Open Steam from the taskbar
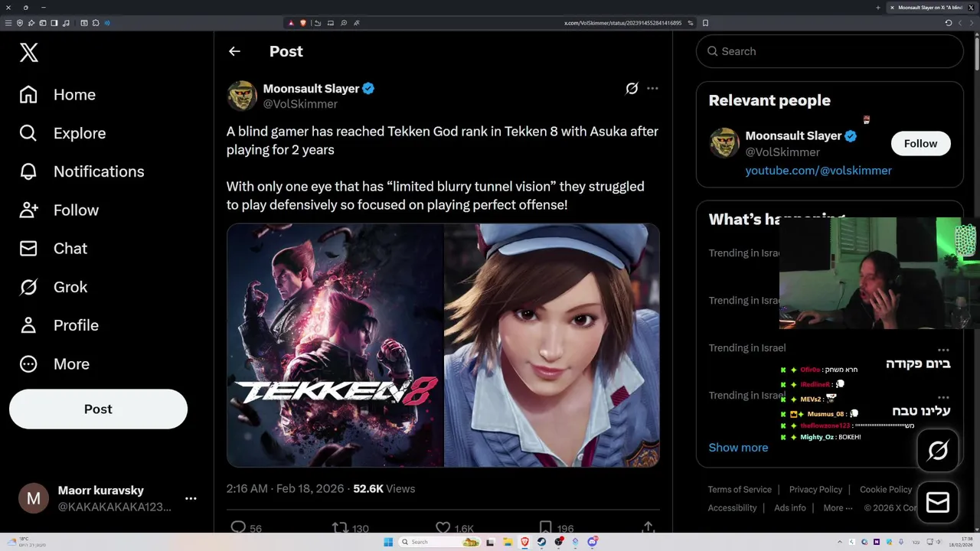980x551 pixels. [541, 542]
